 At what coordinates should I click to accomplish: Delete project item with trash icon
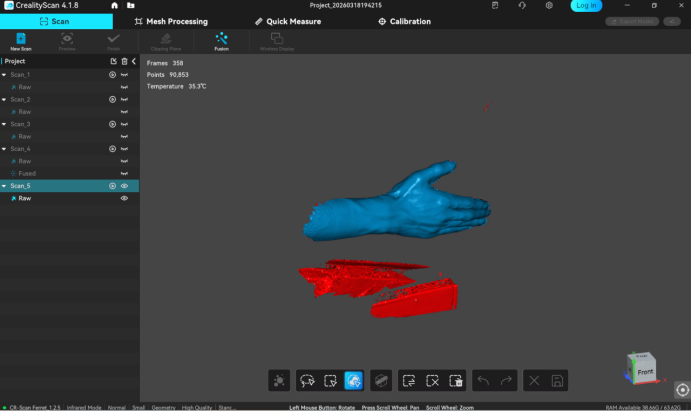click(x=124, y=61)
